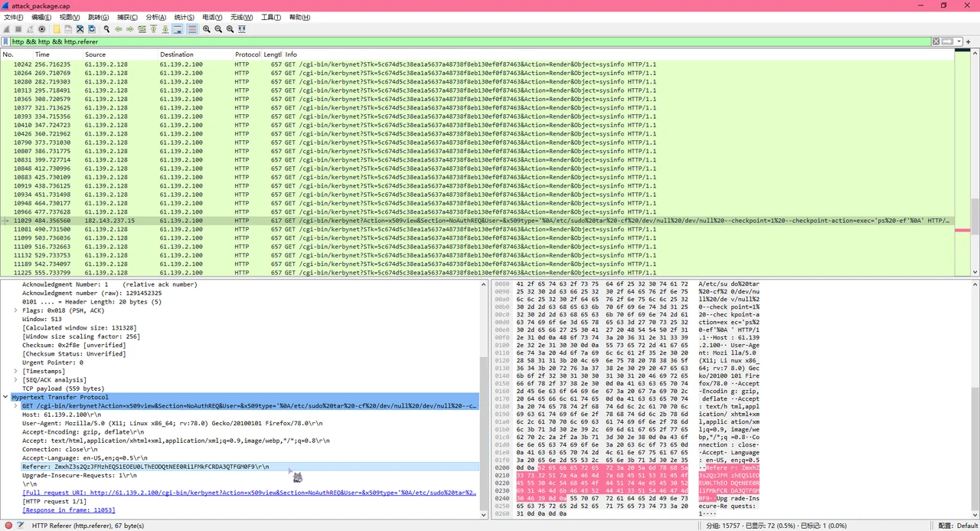Toggle auto-scroll during live capture
980x531 pixels.
[x=178, y=29]
